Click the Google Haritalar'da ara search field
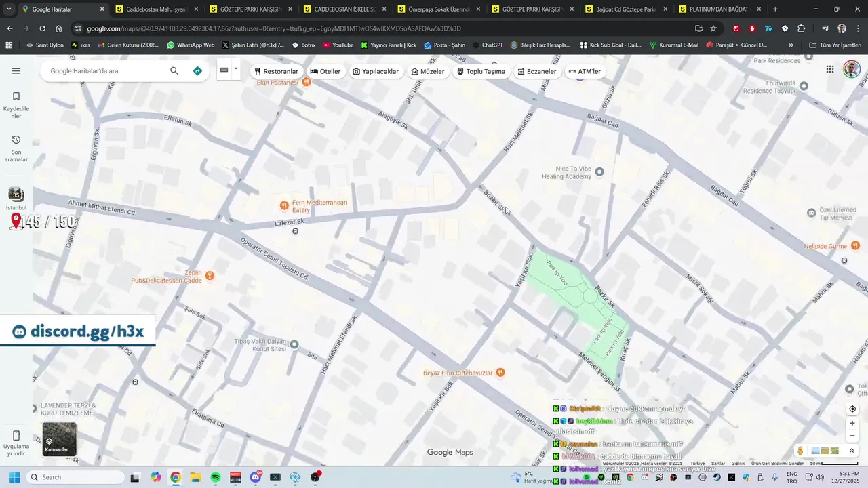This screenshot has height=488, width=868. [105, 71]
